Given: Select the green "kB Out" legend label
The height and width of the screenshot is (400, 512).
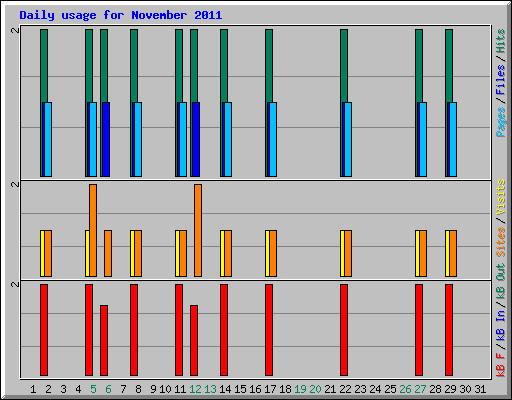Looking at the screenshot, I should (x=501, y=281).
